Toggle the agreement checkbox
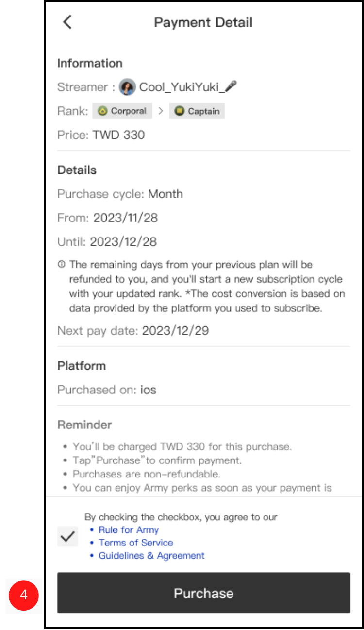Screen dimensions: 364x630 (67, 536)
